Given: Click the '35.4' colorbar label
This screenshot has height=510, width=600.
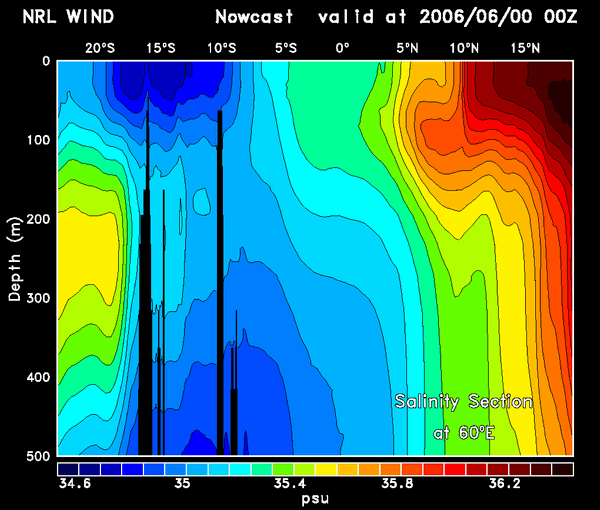Looking at the screenshot, I should tap(290, 484).
